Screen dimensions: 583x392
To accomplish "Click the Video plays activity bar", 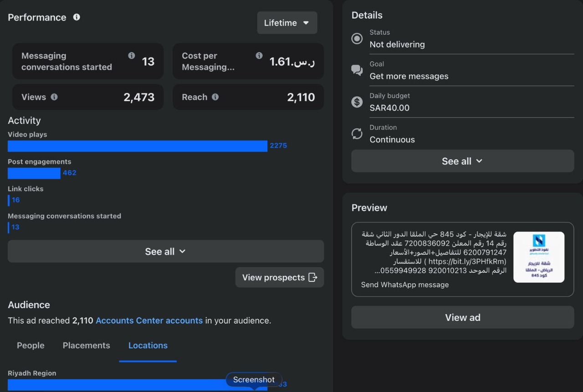I will pos(137,146).
